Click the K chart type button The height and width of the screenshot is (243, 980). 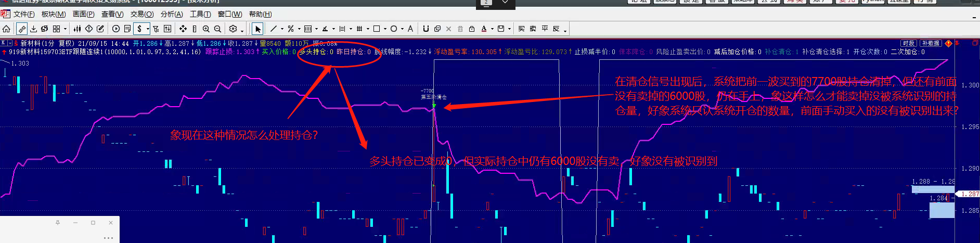(x=3, y=43)
